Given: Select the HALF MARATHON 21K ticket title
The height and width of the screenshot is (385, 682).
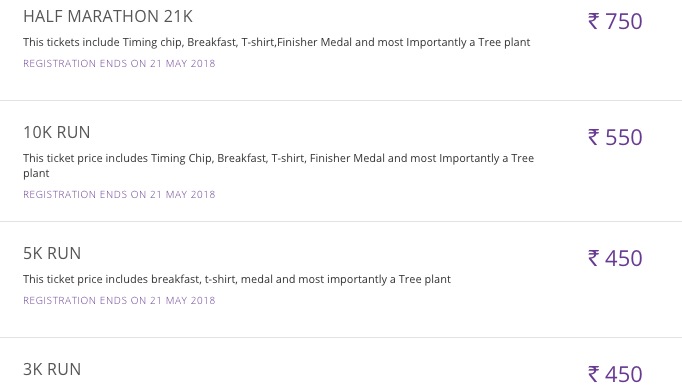Looking at the screenshot, I should pyautogui.click(x=108, y=17).
